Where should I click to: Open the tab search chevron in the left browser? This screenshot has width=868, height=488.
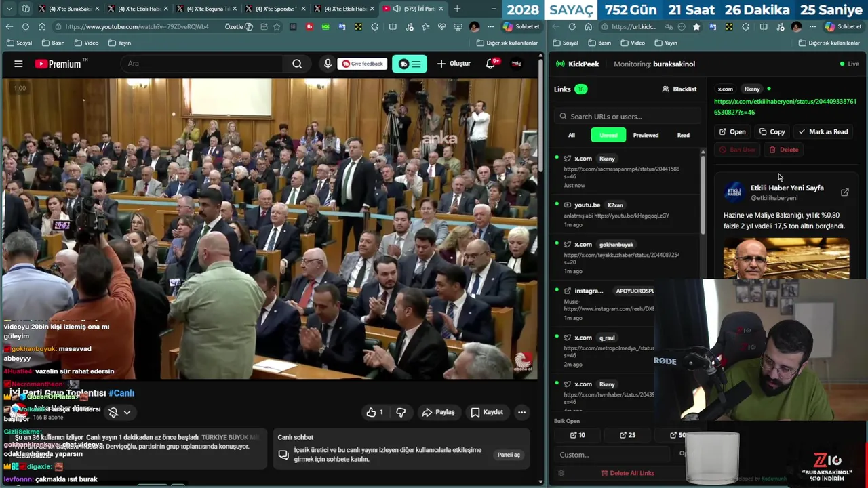click(x=9, y=9)
